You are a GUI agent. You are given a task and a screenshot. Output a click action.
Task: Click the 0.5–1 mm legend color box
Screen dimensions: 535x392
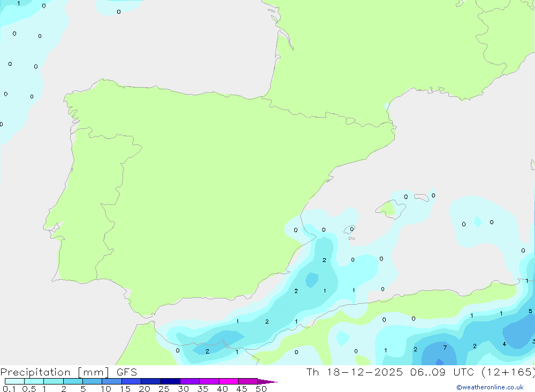tap(34, 381)
